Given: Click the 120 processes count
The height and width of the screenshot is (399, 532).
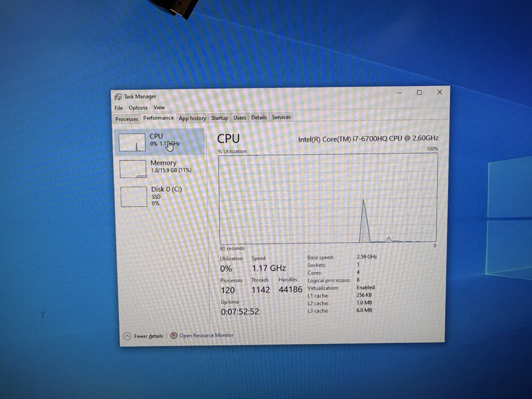Looking at the screenshot, I should (228, 290).
